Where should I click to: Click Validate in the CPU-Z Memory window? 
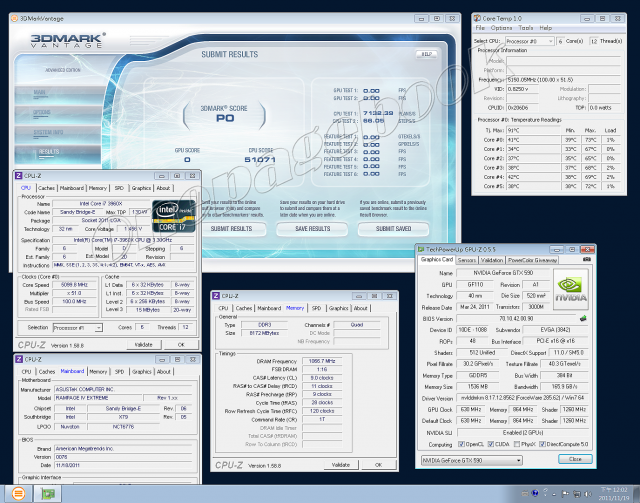341,465
